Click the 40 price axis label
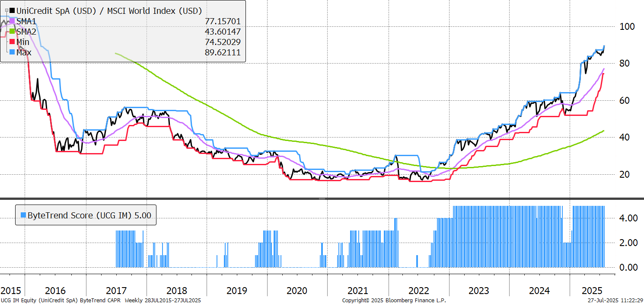This screenshot has height=304, width=644. pyautogui.click(x=624, y=137)
